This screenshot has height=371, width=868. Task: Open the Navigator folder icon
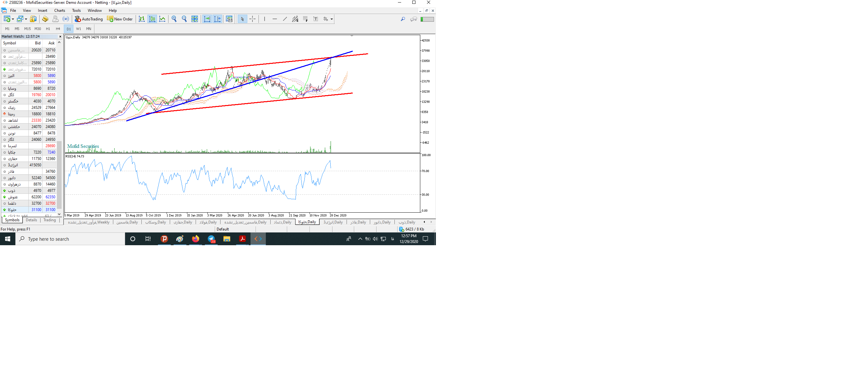coord(45,19)
